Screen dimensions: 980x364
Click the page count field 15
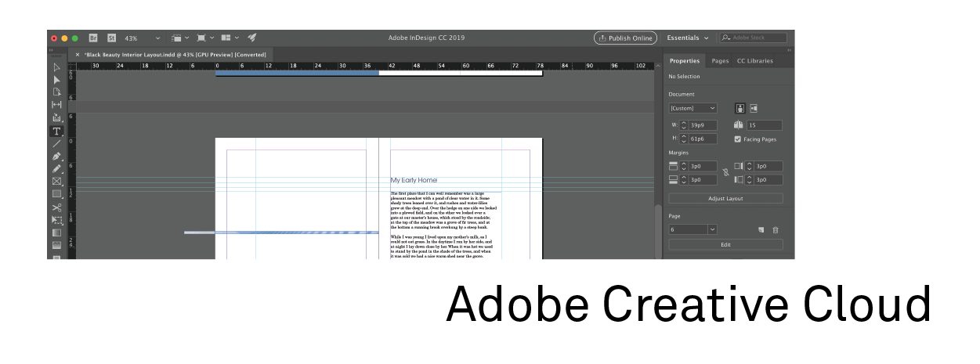764,125
